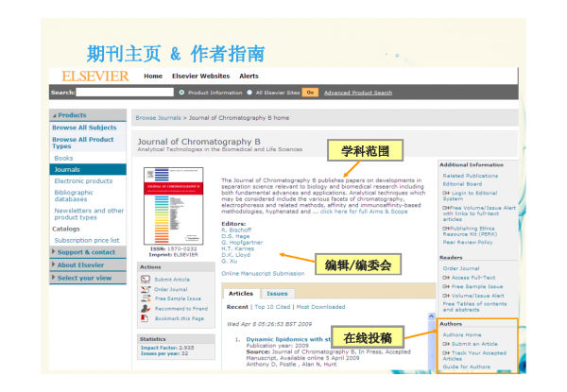The height and width of the screenshot is (392, 567).
Task: Click the ELSEVIER logo
Action: coord(95,77)
